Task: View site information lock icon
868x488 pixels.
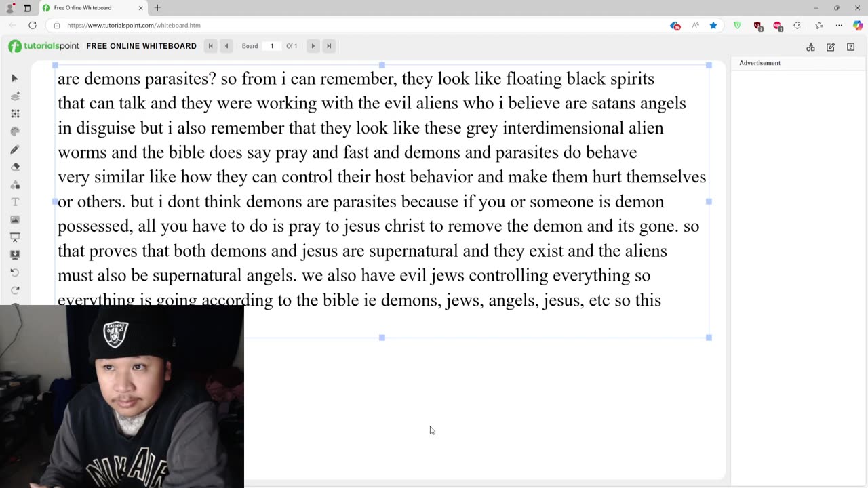Action: click(x=57, y=25)
